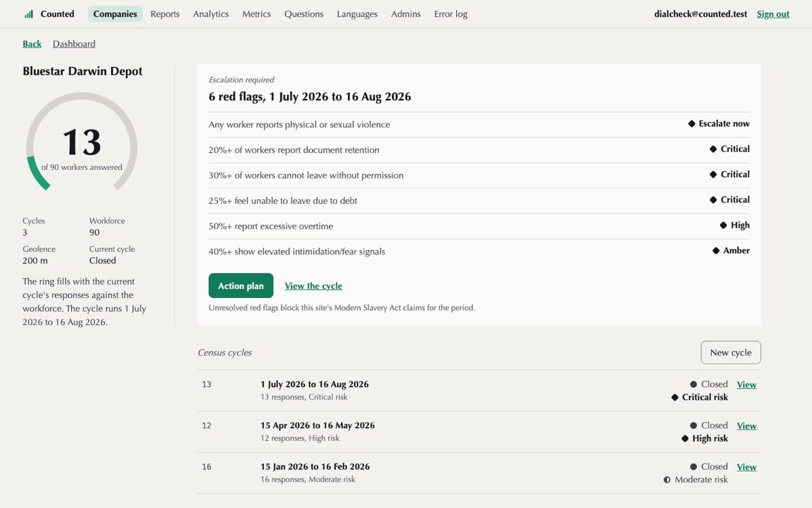The height and width of the screenshot is (508, 812).
Task: Navigate to Questions
Action: [x=304, y=14]
